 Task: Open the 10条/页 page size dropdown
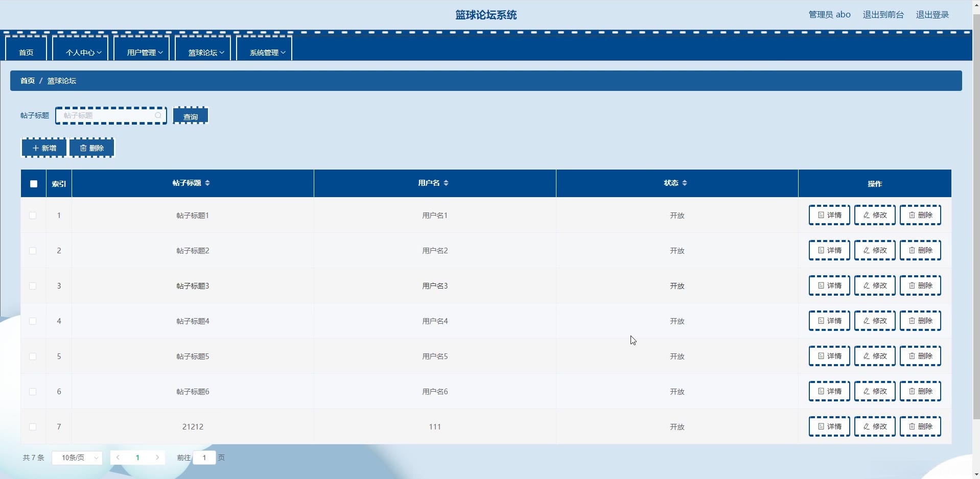[77, 458]
